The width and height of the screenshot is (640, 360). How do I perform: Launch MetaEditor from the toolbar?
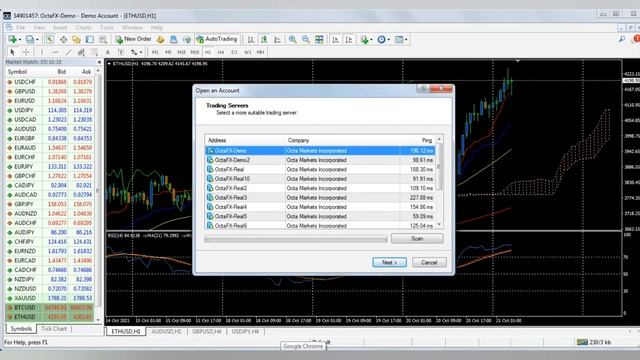coord(160,40)
